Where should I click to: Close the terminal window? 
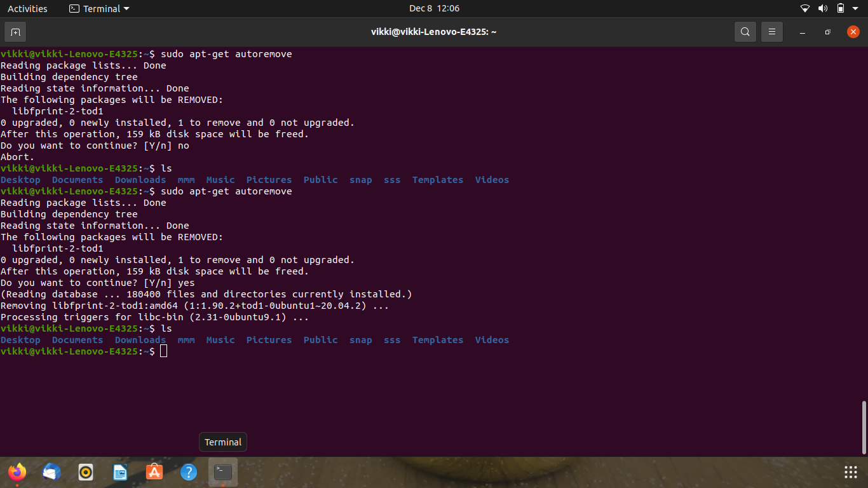(x=853, y=32)
